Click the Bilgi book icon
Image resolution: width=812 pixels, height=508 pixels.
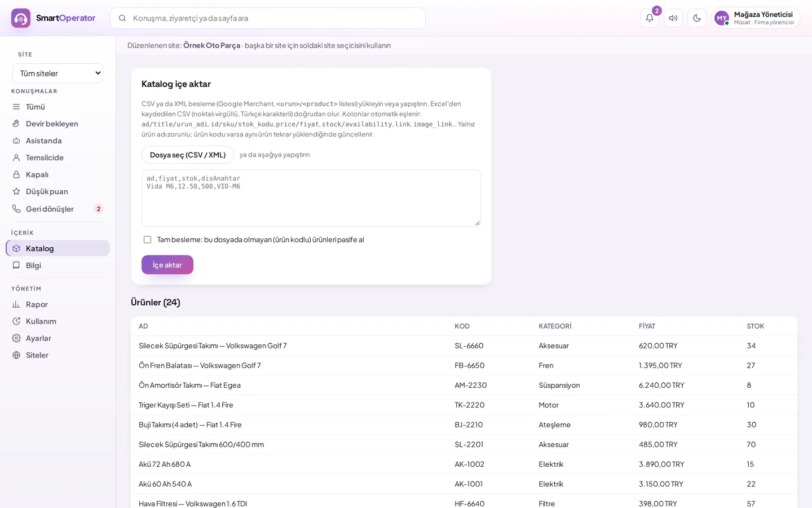point(16,265)
